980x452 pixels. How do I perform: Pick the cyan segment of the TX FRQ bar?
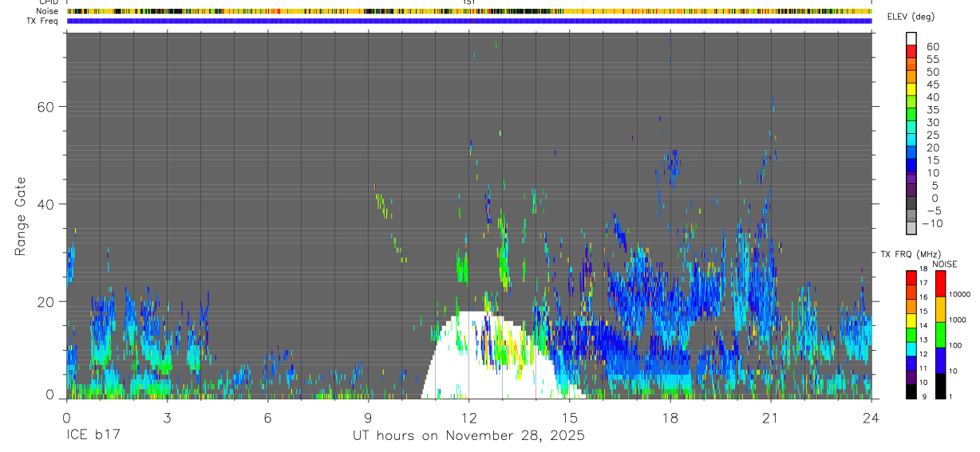[911, 348]
